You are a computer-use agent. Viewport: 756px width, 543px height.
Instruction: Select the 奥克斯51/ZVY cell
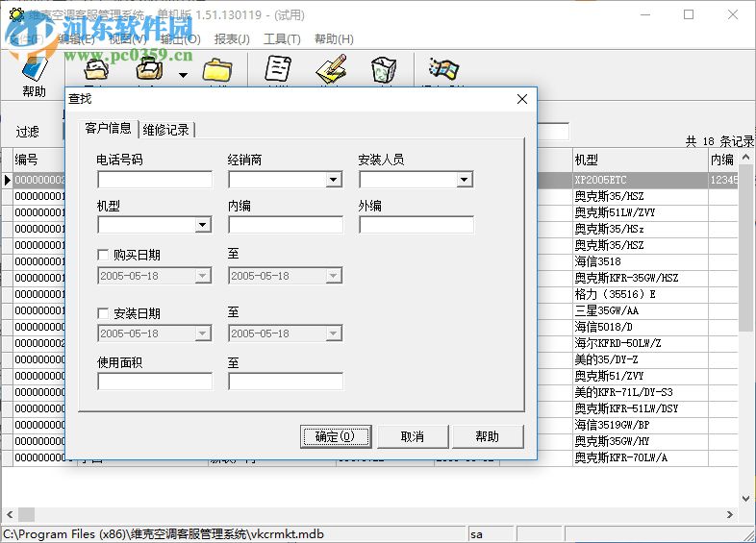(641, 376)
